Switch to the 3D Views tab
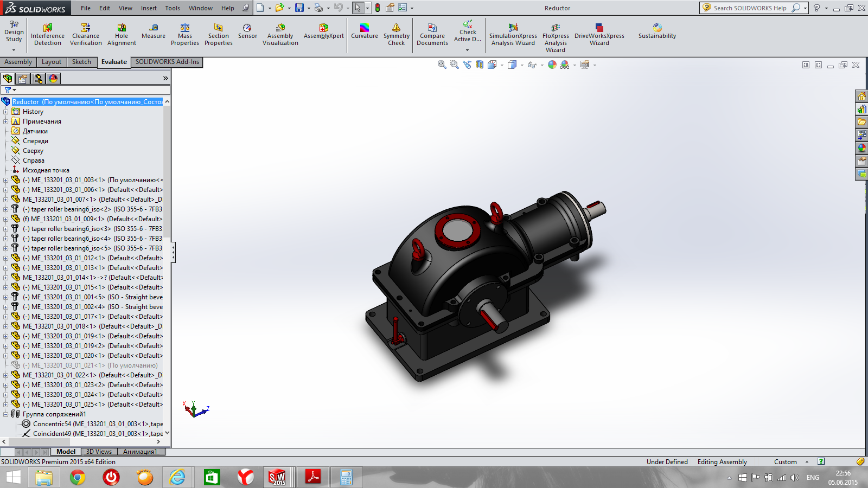This screenshot has width=868, height=488. [x=99, y=452]
